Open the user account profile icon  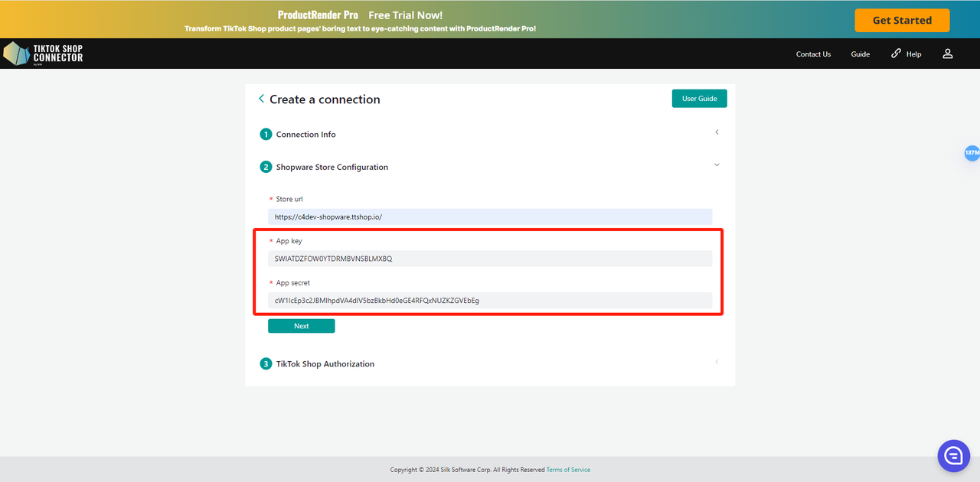point(947,54)
